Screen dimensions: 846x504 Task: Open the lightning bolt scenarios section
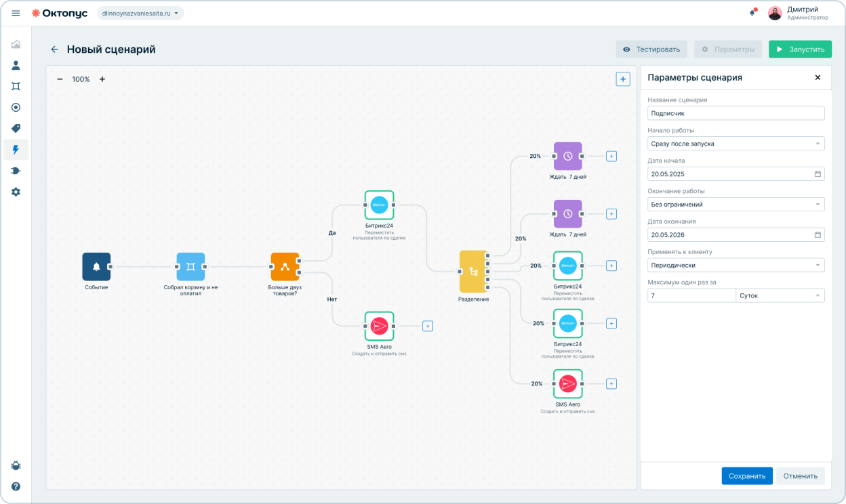(16, 150)
